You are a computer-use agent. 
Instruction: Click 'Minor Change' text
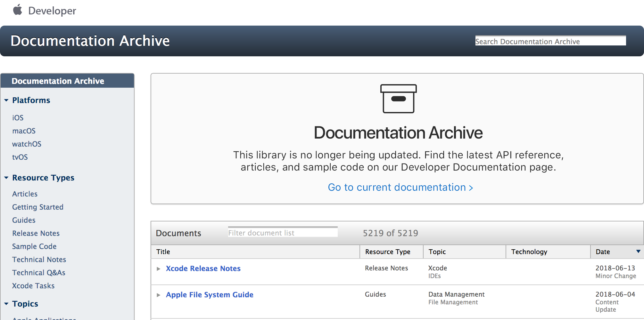click(616, 276)
